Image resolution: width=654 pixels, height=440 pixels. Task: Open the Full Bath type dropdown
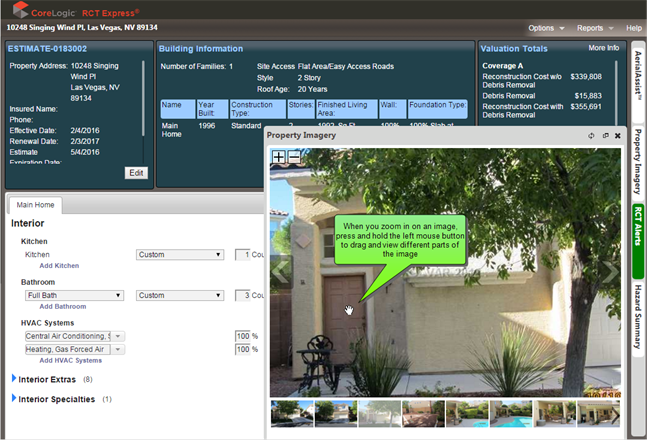point(75,296)
